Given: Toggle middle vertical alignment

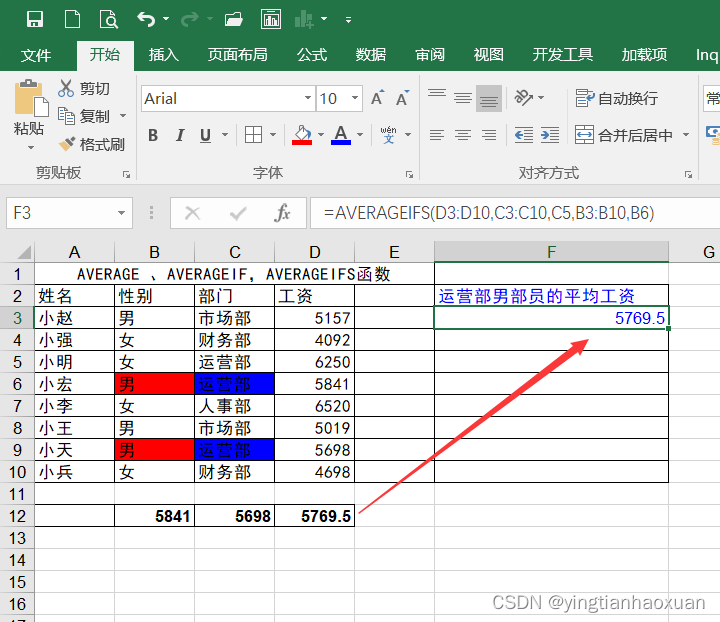Looking at the screenshot, I should (x=463, y=98).
